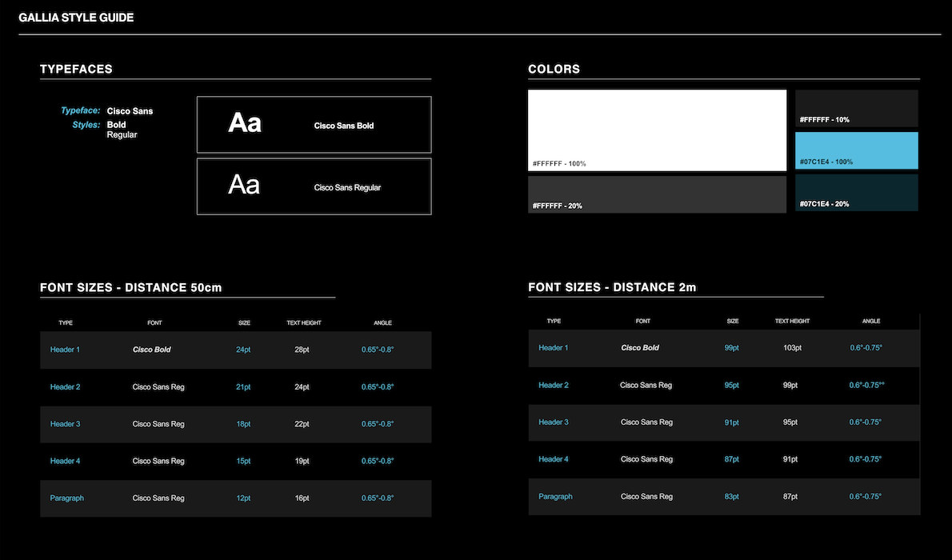Select Header 2 row label in 2m table
Image resolution: width=952 pixels, height=560 pixels.
553,385
